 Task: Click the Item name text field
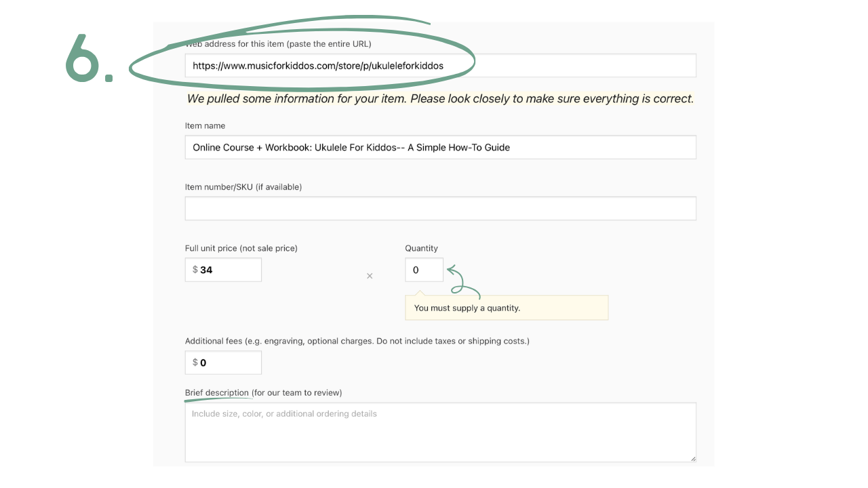coord(440,147)
